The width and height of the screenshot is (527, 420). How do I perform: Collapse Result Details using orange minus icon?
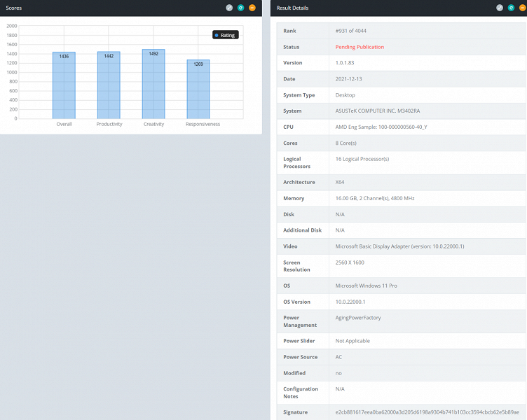(x=522, y=8)
